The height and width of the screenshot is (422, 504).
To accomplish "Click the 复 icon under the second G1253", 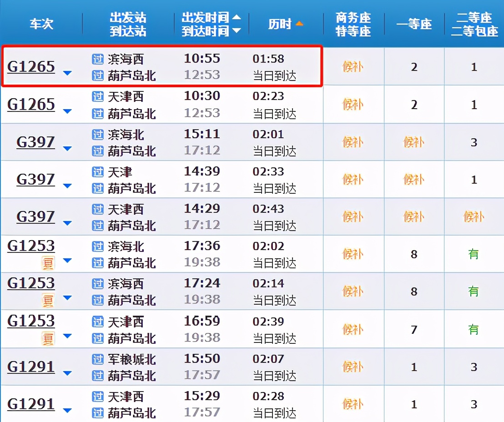I will [49, 299].
